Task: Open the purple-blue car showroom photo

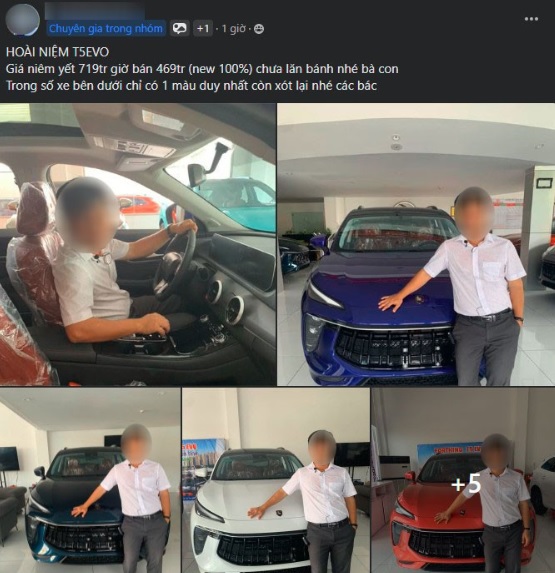Action: [416, 244]
